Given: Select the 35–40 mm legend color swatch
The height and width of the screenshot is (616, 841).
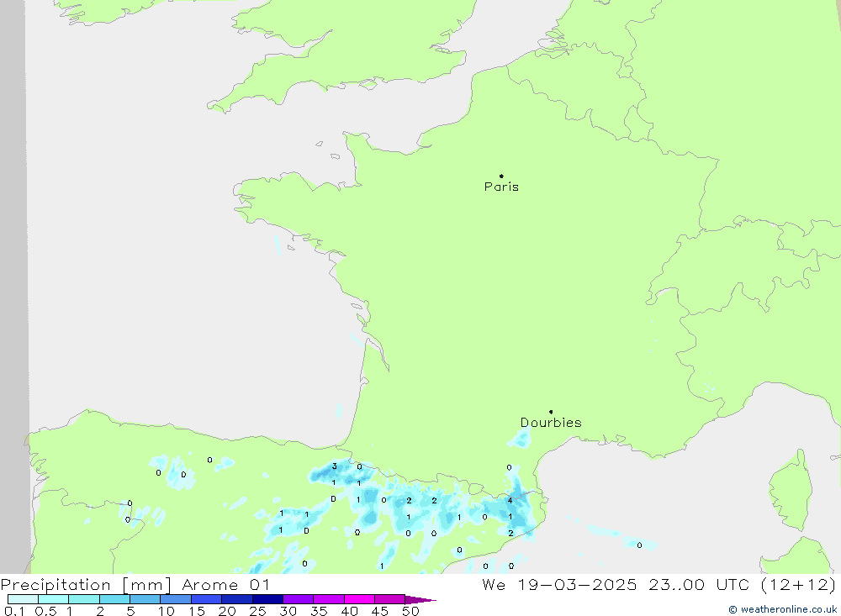Looking at the screenshot, I should coord(329,599).
